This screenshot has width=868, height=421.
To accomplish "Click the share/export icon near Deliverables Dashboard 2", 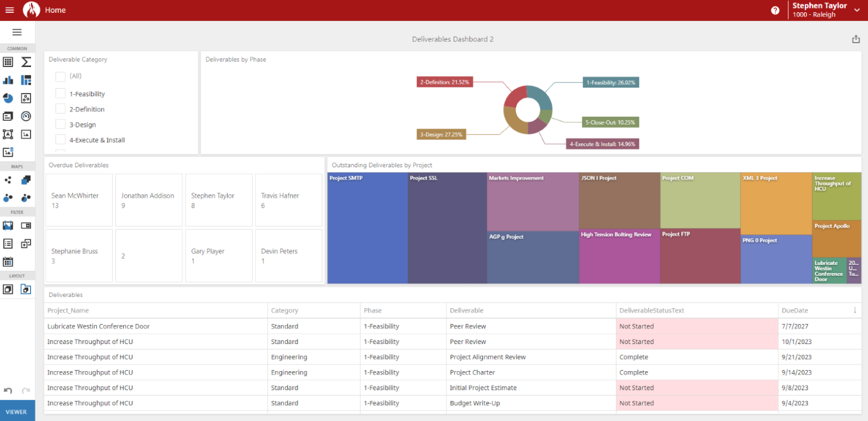I will [x=855, y=39].
